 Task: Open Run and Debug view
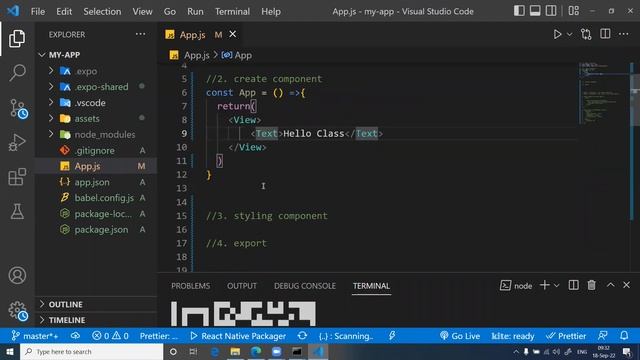(17, 142)
